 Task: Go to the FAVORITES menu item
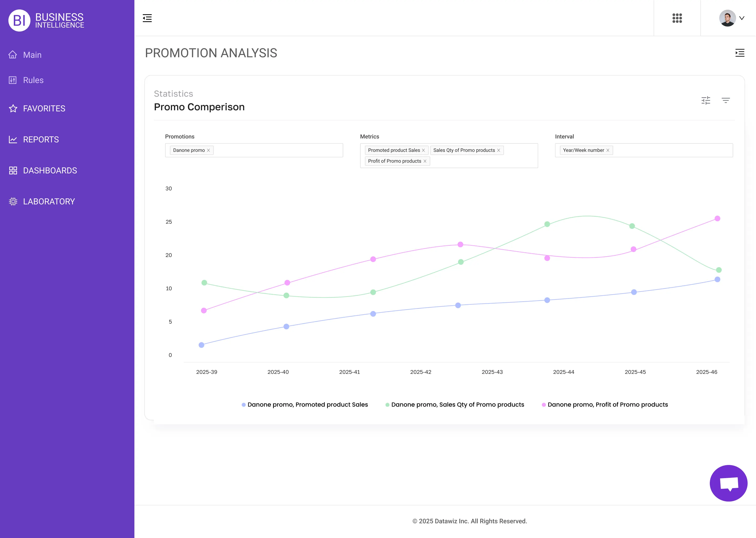pos(44,108)
